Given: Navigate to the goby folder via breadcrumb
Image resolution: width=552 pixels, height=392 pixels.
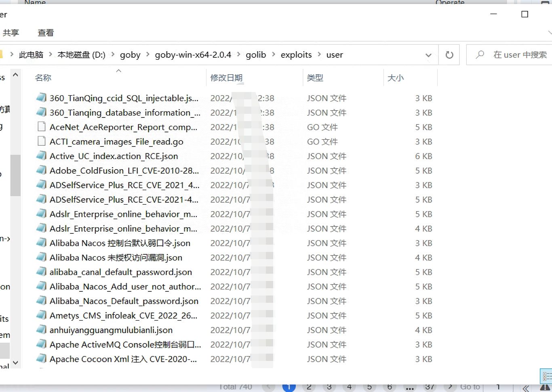Looking at the screenshot, I should click(130, 55).
